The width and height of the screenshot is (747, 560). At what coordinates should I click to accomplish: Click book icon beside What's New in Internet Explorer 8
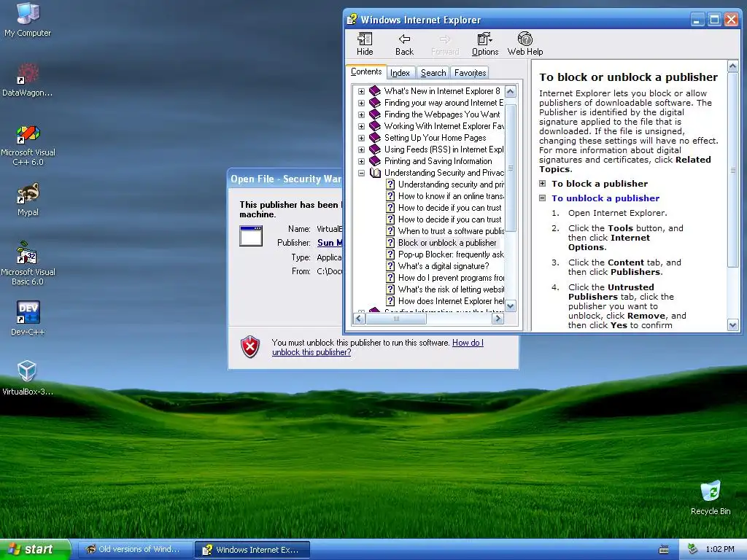[375, 91]
